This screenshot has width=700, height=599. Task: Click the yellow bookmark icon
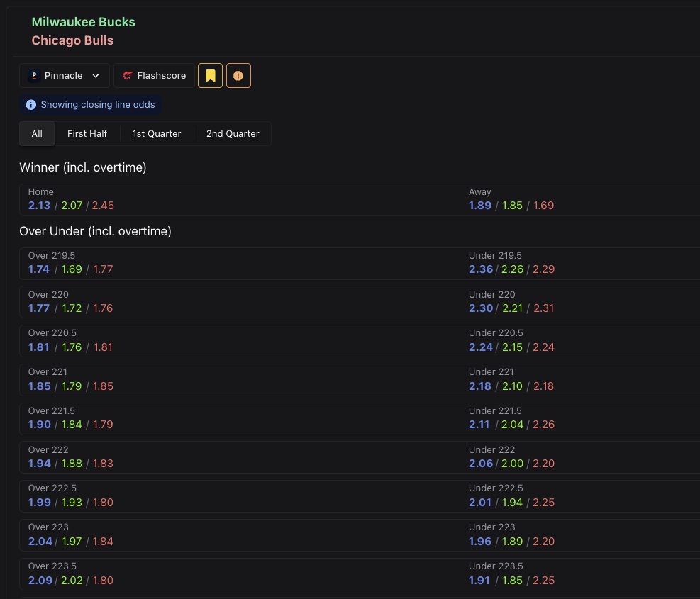pyautogui.click(x=210, y=76)
